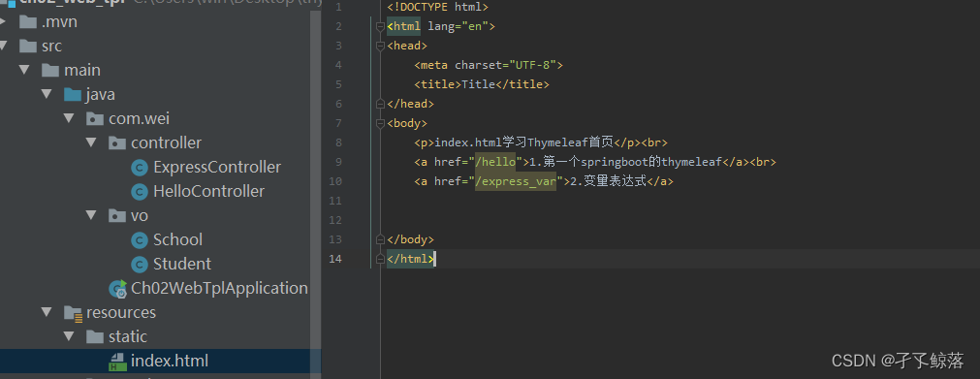The image size is (980, 379).
Task: Click line number 14 in gutter
Action: click(x=335, y=259)
